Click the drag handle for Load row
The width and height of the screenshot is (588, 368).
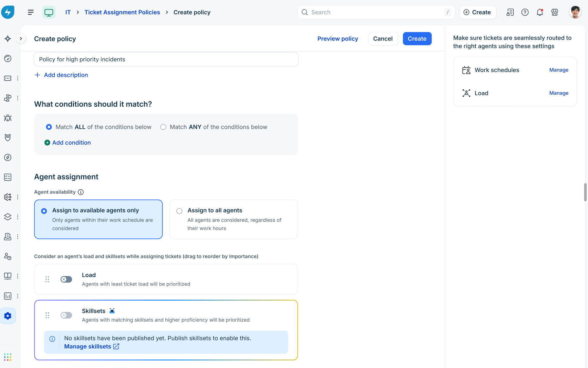pyautogui.click(x=47, y=279)
